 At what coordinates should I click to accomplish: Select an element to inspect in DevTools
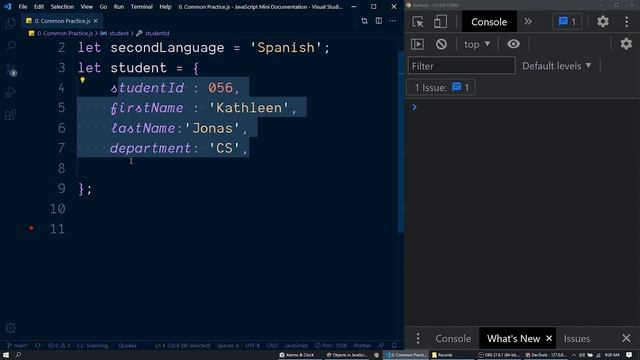tap(418, 22)
